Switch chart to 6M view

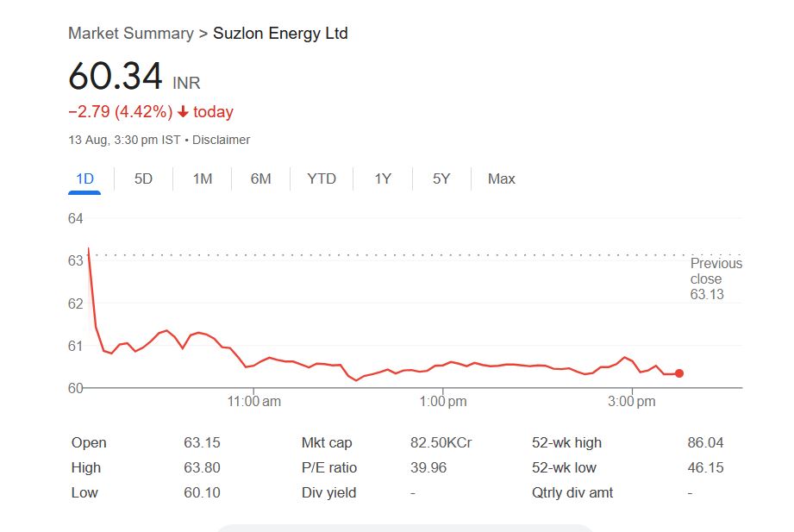point(260,179)
